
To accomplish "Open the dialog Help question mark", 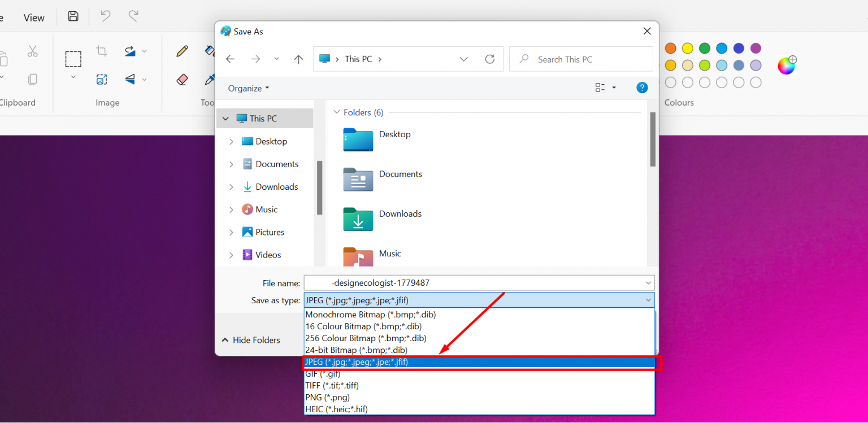I will 641,88.
